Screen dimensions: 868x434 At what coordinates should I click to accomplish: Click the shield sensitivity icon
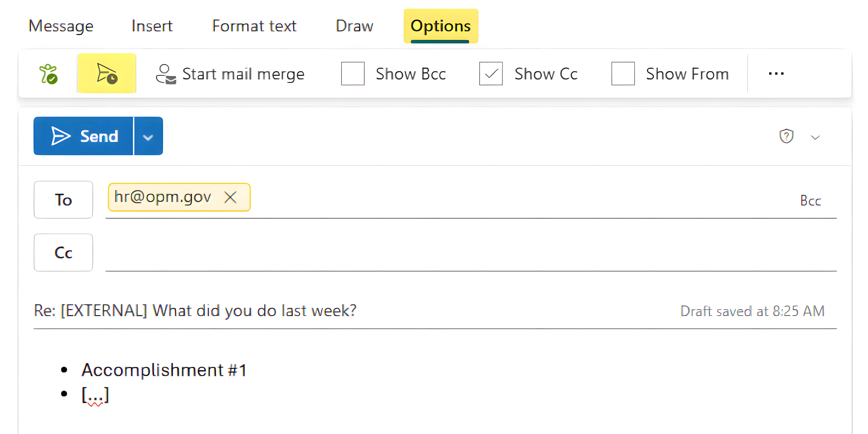(786, 136)
